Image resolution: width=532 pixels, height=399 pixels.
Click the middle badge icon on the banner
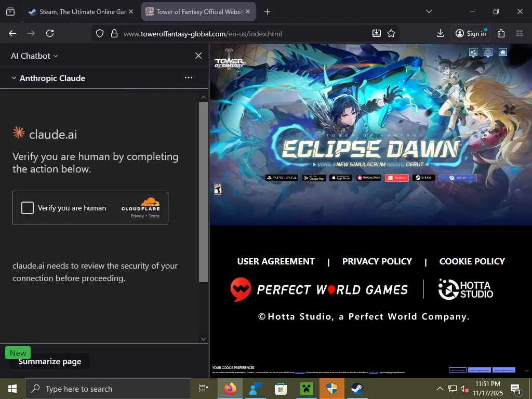pyautogui.click(x=488, y=52)
